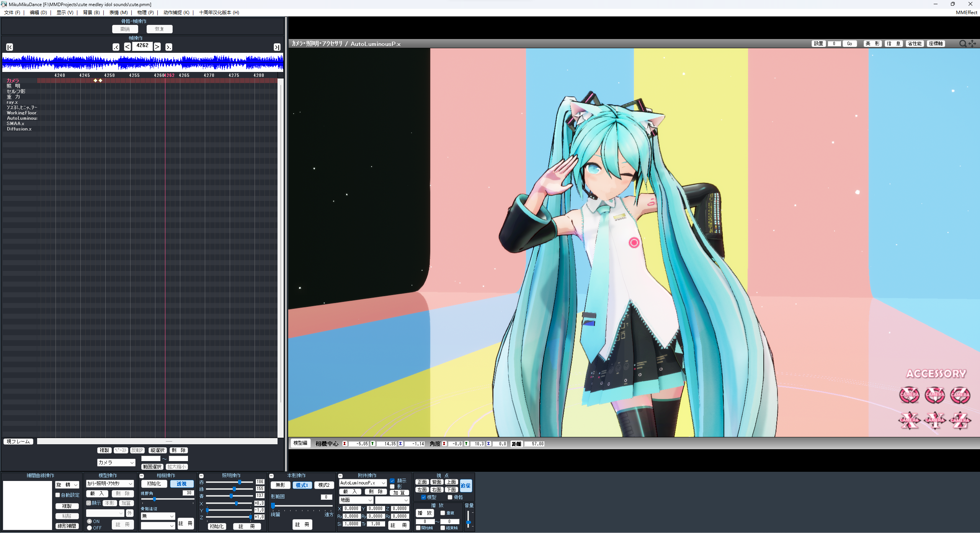Click the move-arrows icon in viewport header
Viewport: 980px width, 533px height.
point(972,44)
